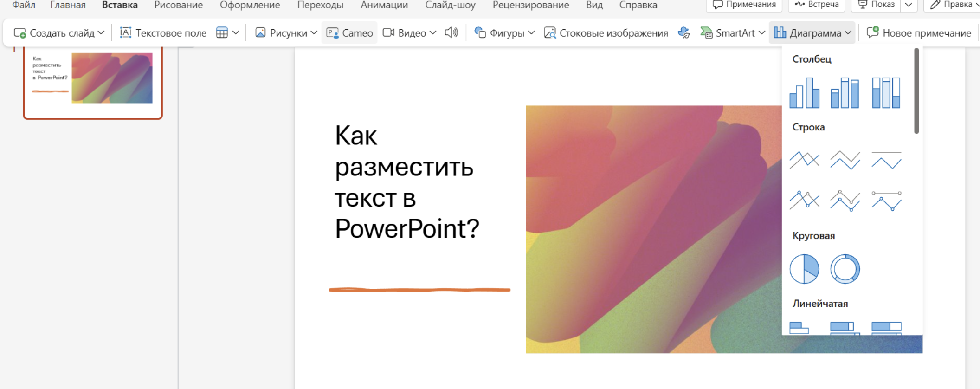Switch to the Анимации tab
The image size is (980, 389).
point(384,5)
